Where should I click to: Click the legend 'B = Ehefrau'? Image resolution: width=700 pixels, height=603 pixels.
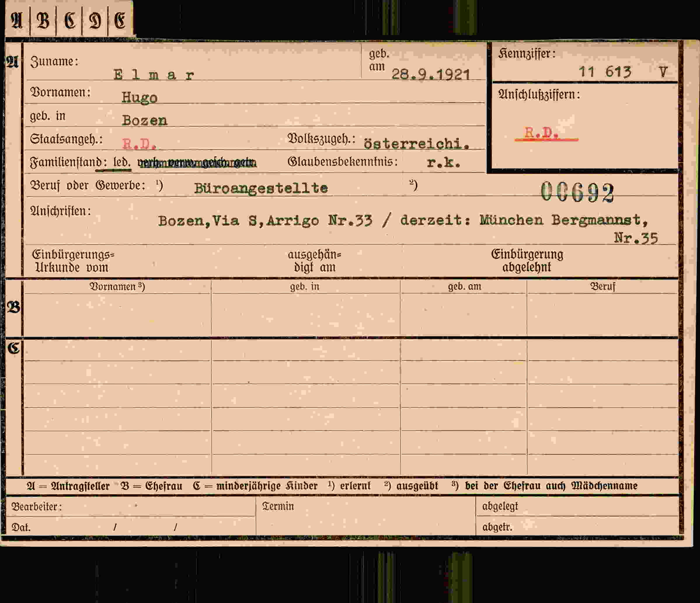pos(151,486)
